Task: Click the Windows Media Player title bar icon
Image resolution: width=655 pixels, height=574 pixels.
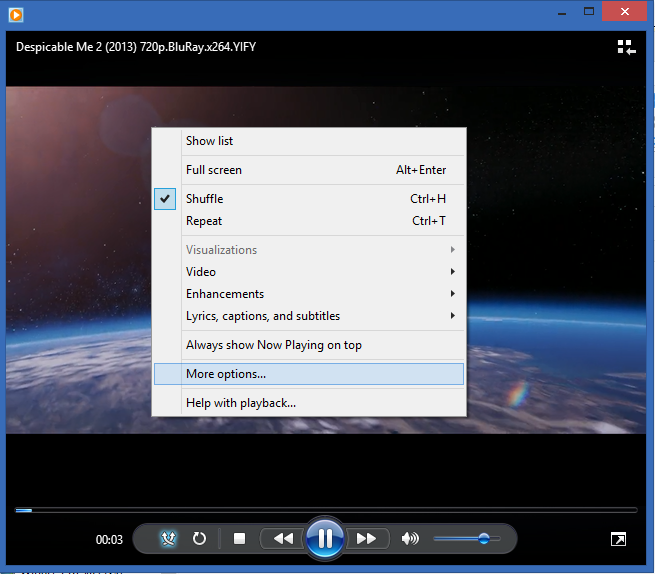Action: [15, 15]
